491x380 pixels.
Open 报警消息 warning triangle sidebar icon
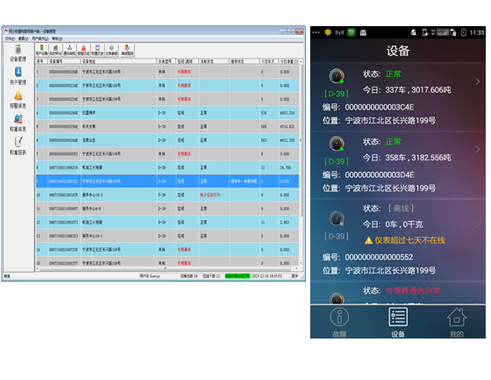click(18, 100)
